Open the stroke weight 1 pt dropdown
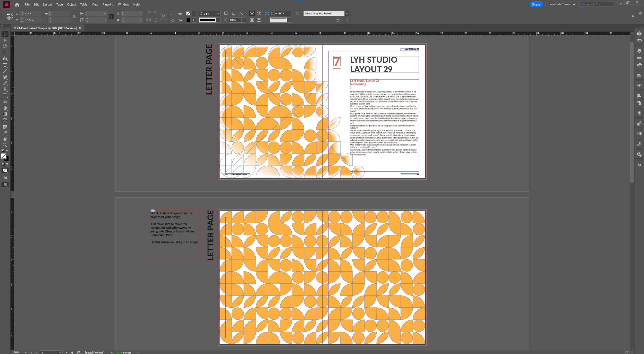The height and width of the screenshot is (354, 644). click(x=218, y=13)
